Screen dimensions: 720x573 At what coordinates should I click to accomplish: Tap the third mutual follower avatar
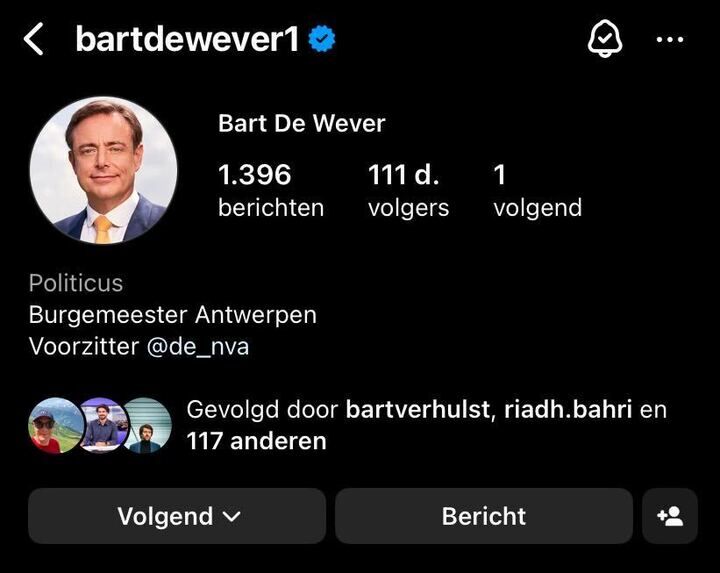[148, 426]
